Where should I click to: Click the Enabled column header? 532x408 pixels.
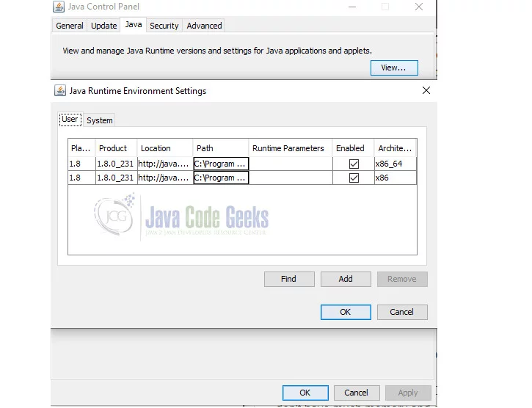(x=353, y=148)
